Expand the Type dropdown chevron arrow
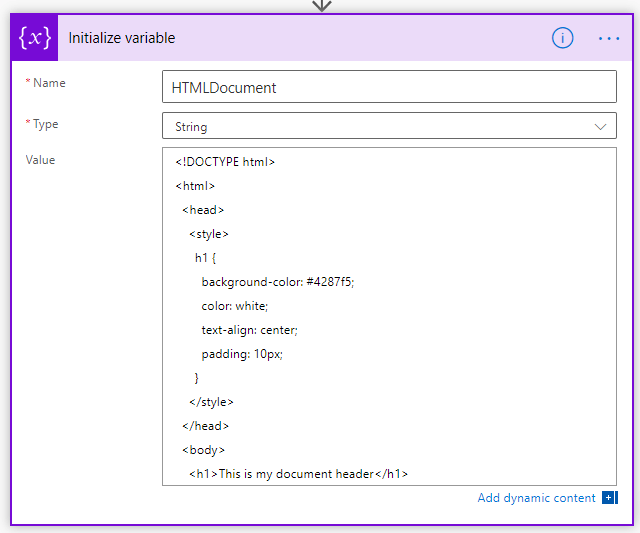640x533 pixels. pos(600,127)
